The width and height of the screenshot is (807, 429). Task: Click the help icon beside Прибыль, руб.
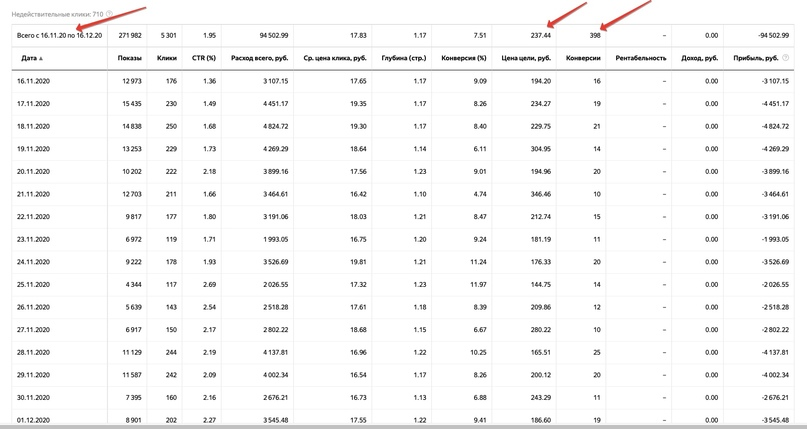click(785, 58)
